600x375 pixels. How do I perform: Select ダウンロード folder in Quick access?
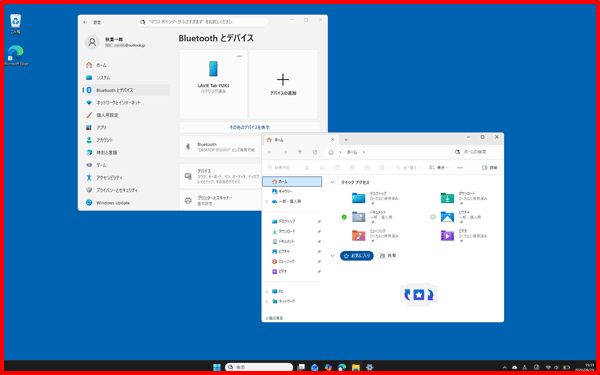tap(464, 198)
